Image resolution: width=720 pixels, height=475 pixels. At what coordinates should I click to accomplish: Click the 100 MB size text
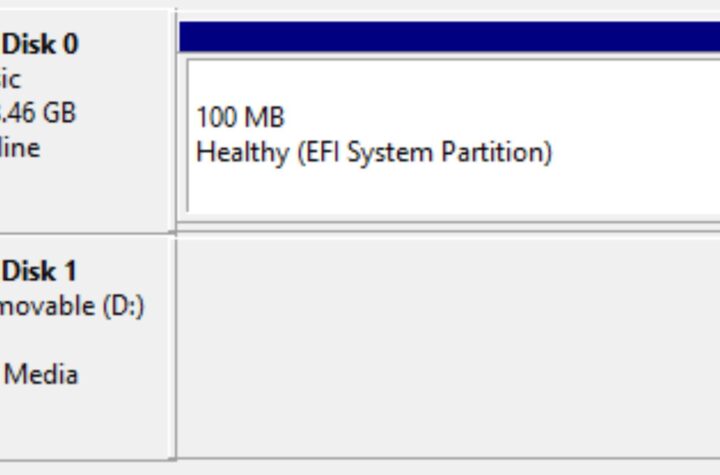240,118
